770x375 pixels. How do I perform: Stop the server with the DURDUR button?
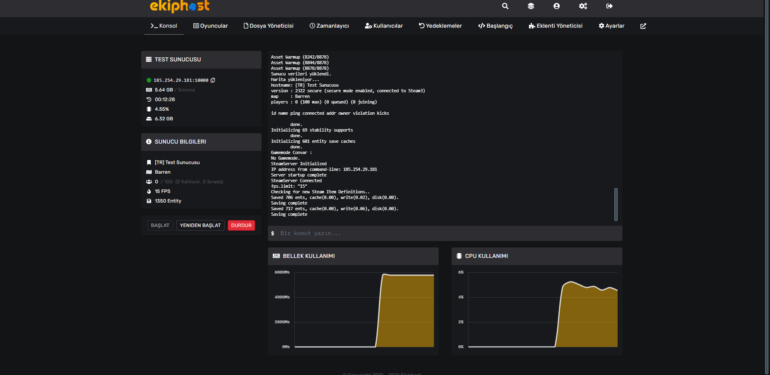coord(241,225)
